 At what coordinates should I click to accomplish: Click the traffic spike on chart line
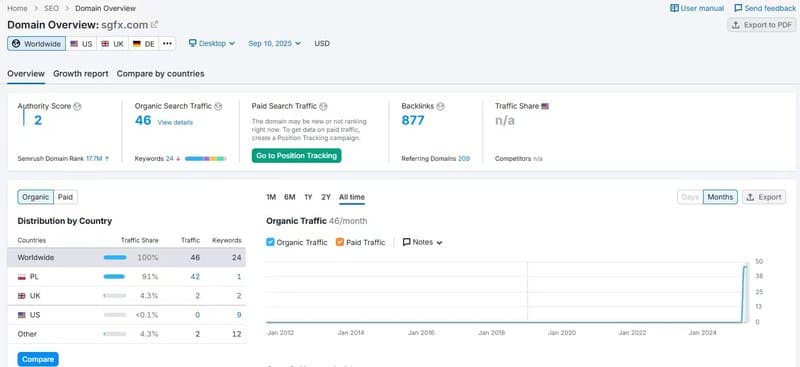coord(745,267)
